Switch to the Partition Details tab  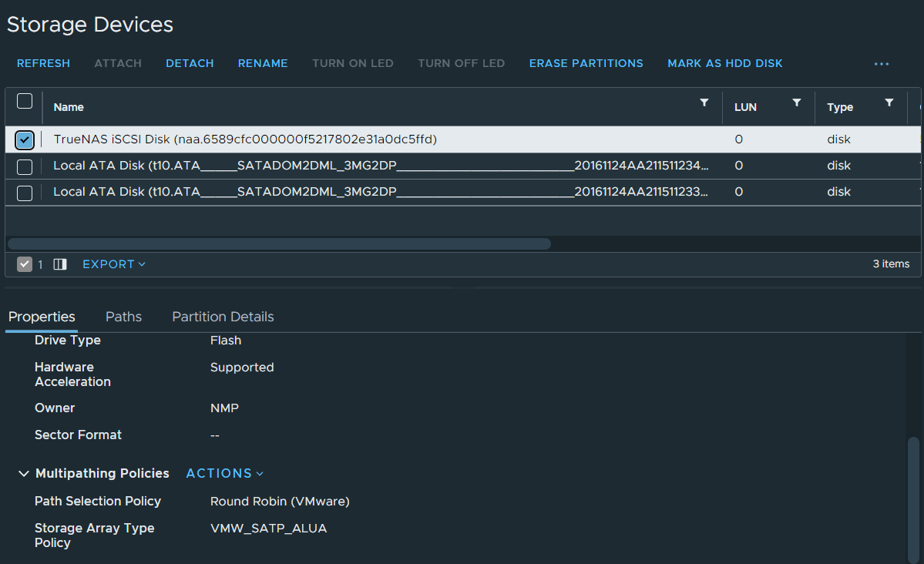pyautogui.click(x=223, y=317)
